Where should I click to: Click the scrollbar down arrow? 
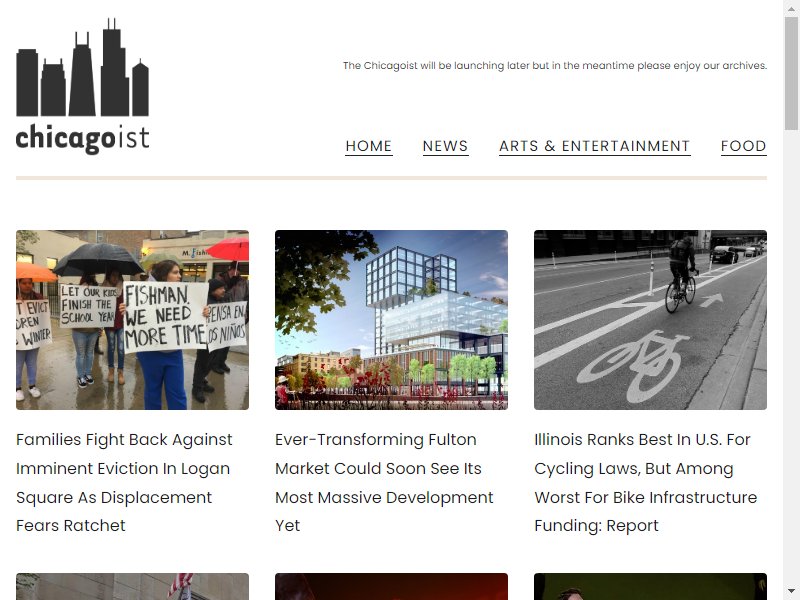tap(791, 591)
